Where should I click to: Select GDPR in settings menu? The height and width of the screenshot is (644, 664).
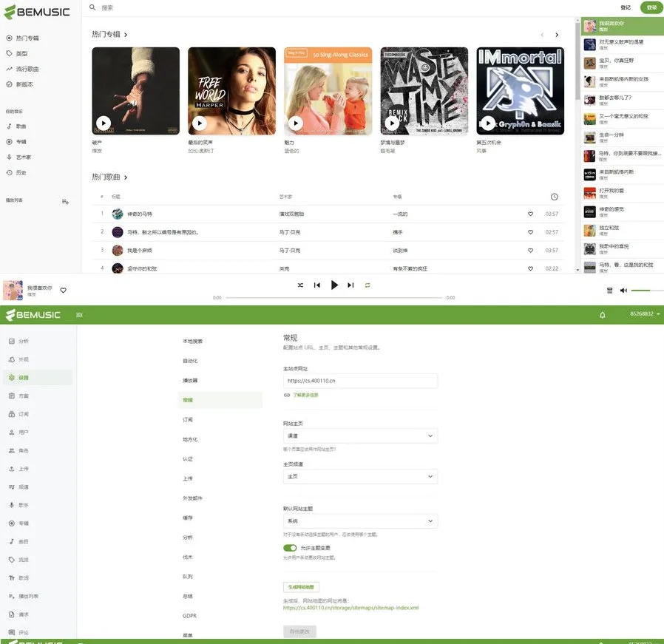pyautogui.click(x=190, y=616)
